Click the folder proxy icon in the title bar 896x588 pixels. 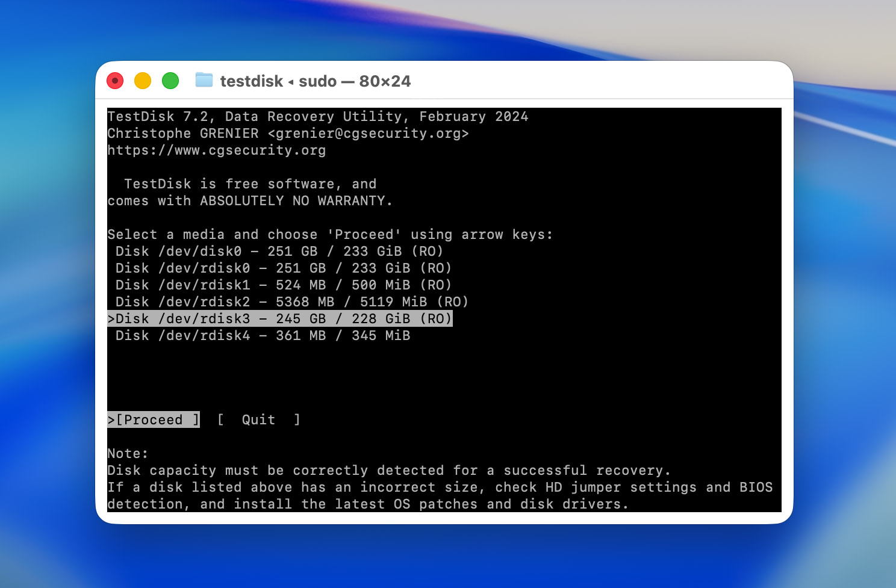tap(204, 80)
